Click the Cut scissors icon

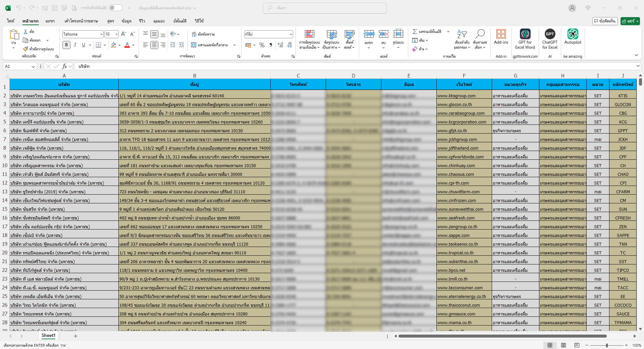click(25, 32)
